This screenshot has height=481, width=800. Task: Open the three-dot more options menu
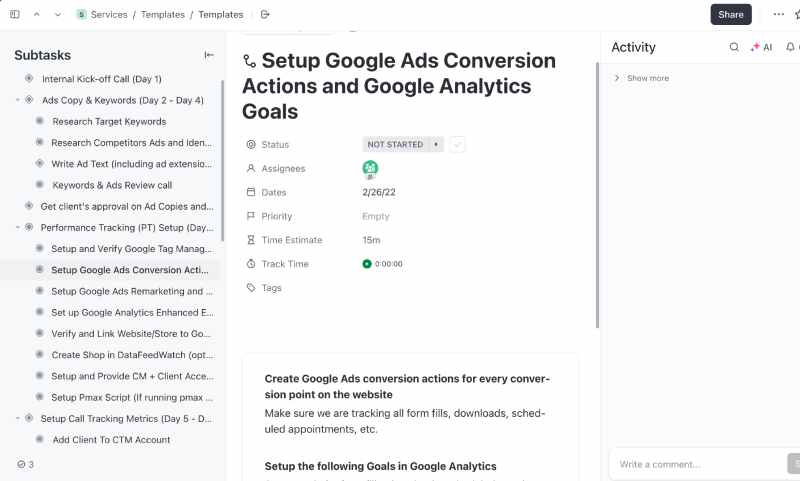tap(779, 14)
